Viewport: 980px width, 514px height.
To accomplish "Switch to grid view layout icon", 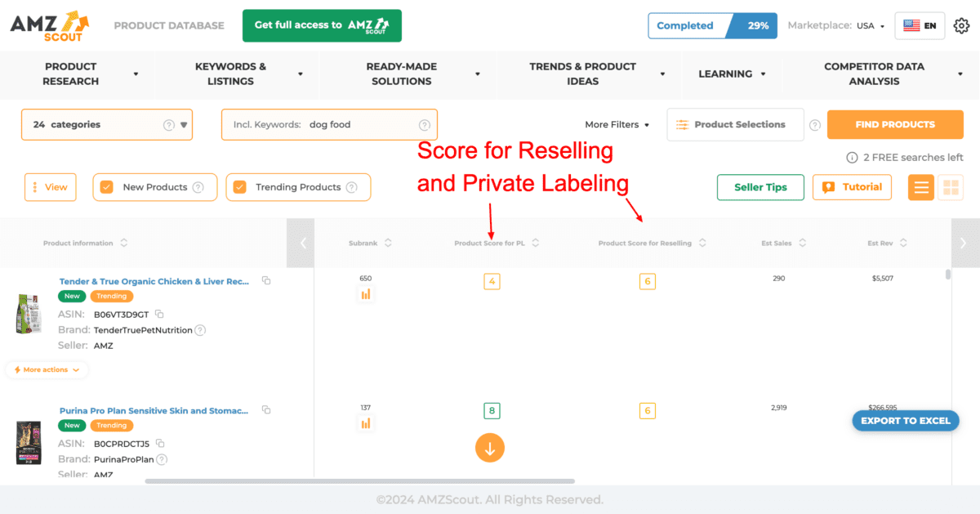I will 951,187.
